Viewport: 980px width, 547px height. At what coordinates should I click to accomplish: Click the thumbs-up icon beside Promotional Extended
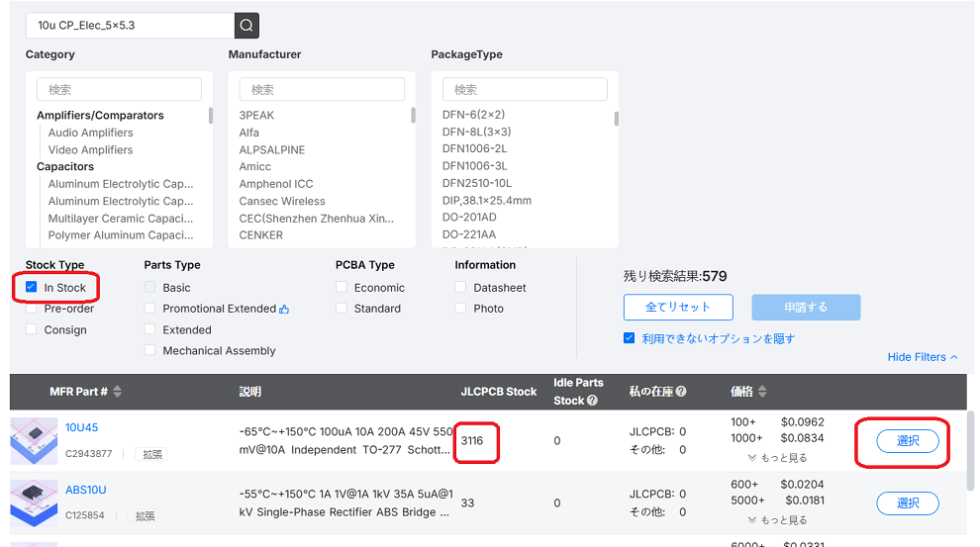coord(284,309)
